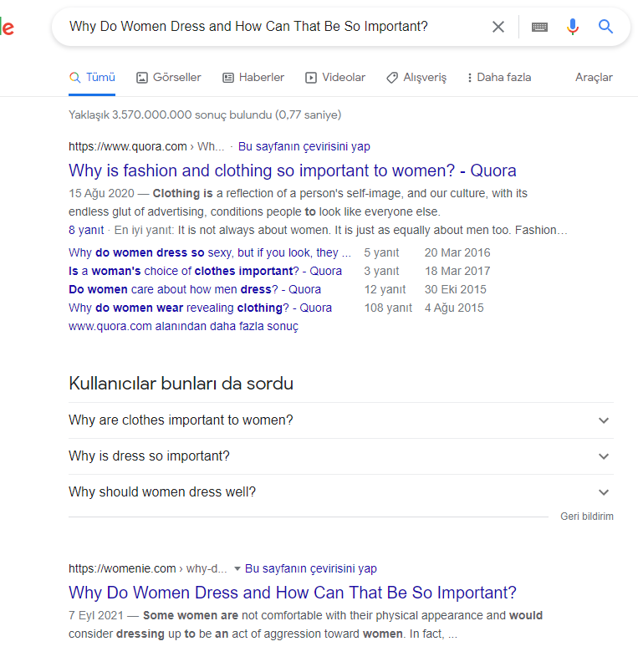Open the on-screen keyboard icon
This screenshot has width=638, height=672.
click(539, 27)
